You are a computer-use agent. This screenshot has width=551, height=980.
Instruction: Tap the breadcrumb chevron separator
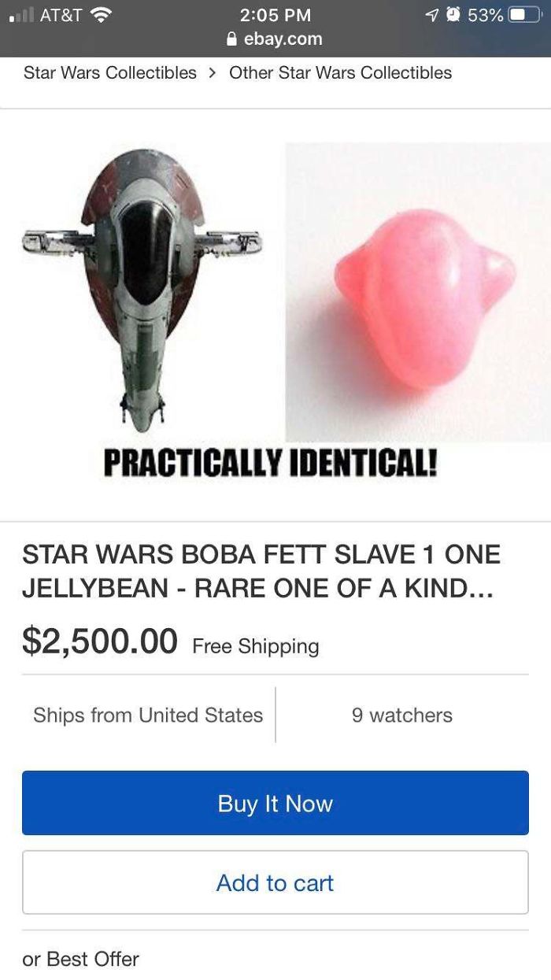pos(213,73)
